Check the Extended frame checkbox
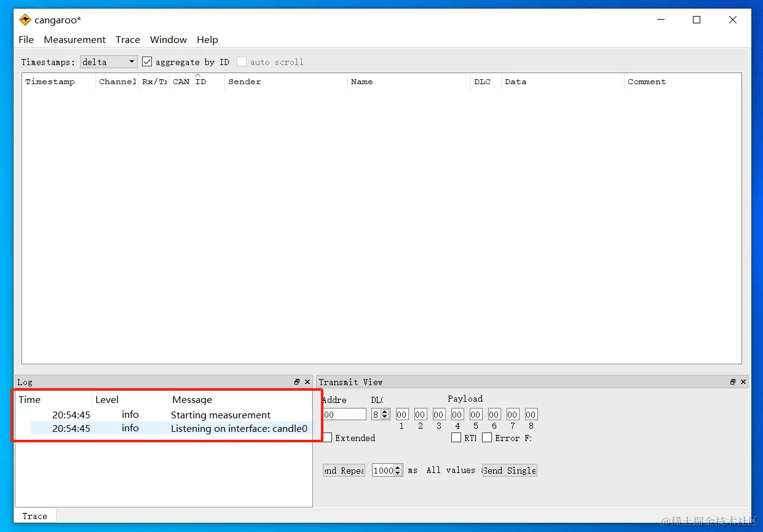Screen dimensions: 763x532 point(327,437)
